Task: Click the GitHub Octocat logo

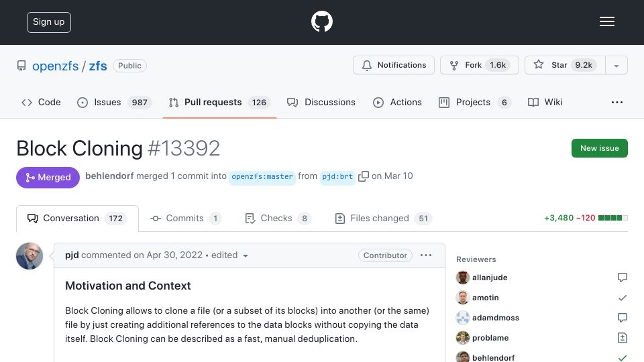Action: [x=321, y=21]
